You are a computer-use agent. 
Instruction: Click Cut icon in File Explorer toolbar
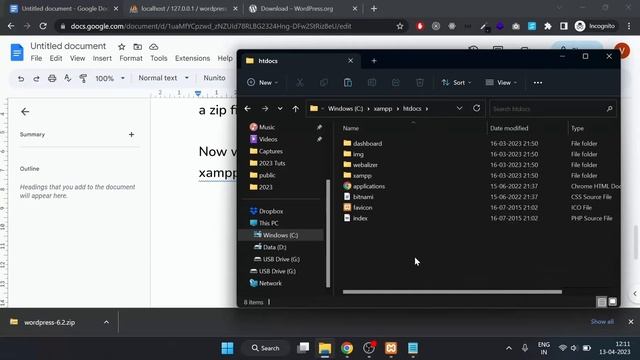pos(300,82)
